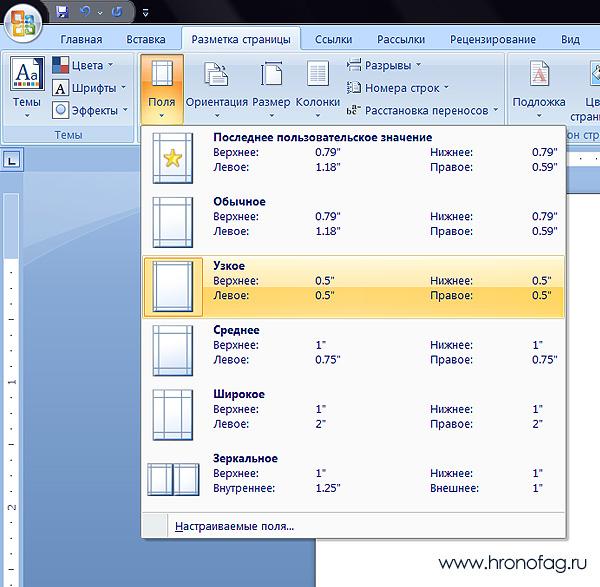Click the tab selector at ruler corner

[x=12, y=158]
